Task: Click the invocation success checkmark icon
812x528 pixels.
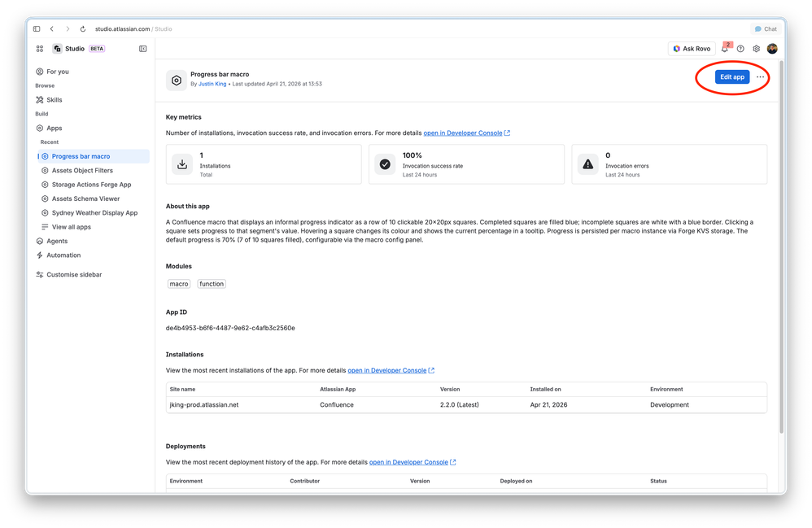Action: [385, 164]
